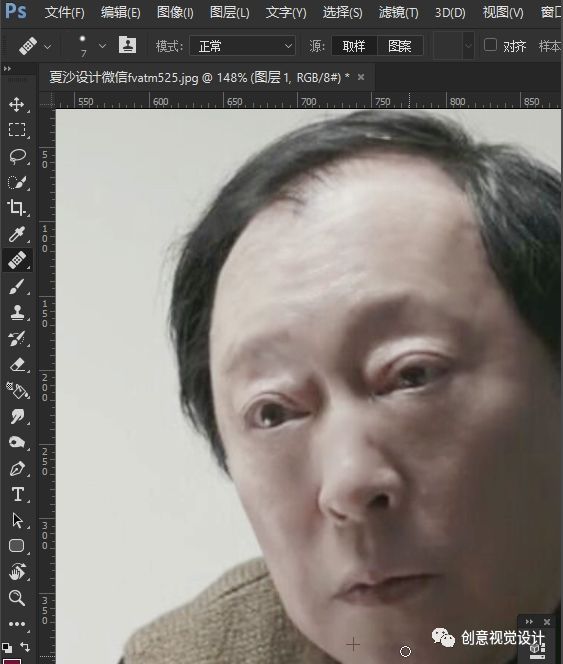Close the floating panel at bottom right
Viewport: 563px width, 664px height.
(547, 622)
